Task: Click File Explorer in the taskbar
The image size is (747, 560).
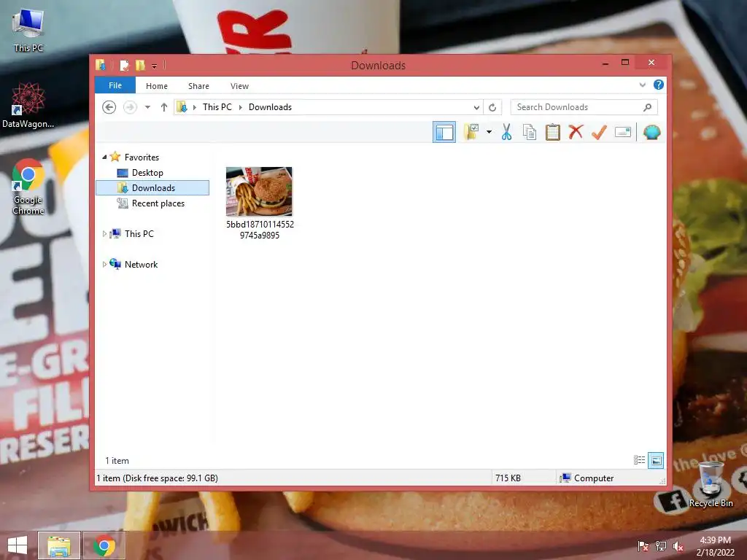Action: (x=59, y=545)
